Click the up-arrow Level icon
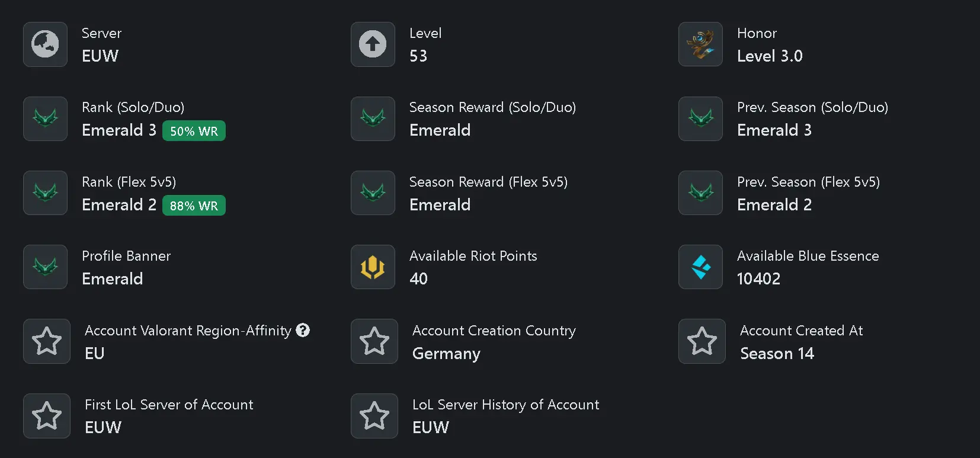 (x=373, y=44)
